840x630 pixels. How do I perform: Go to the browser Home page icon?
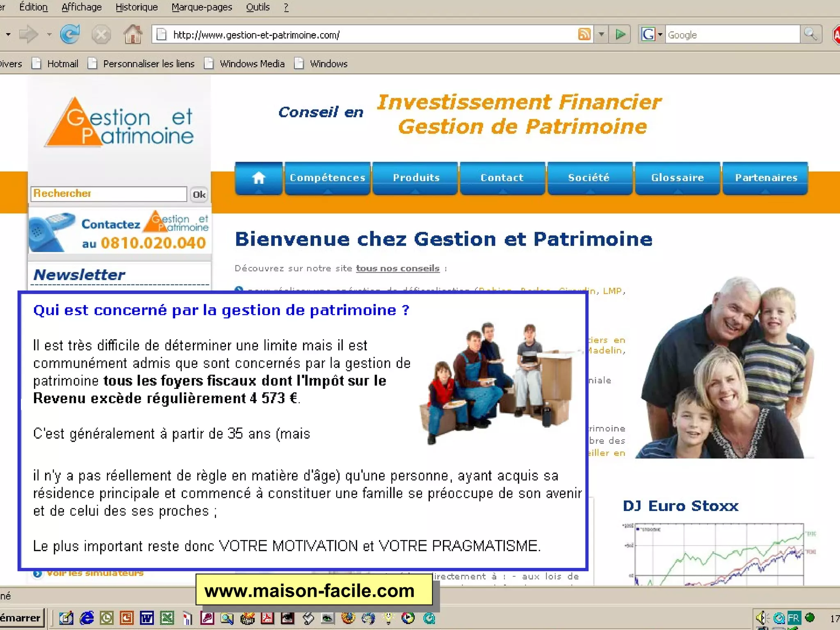click(x=133, y=34)
